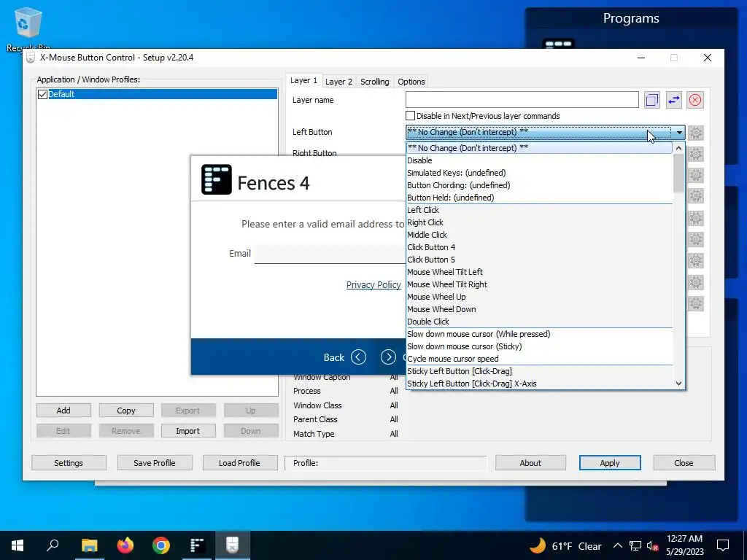Select Mouse Wheel Tilt Right entry
The width and height of the screenshot is (747, 560).
point(539,284)
